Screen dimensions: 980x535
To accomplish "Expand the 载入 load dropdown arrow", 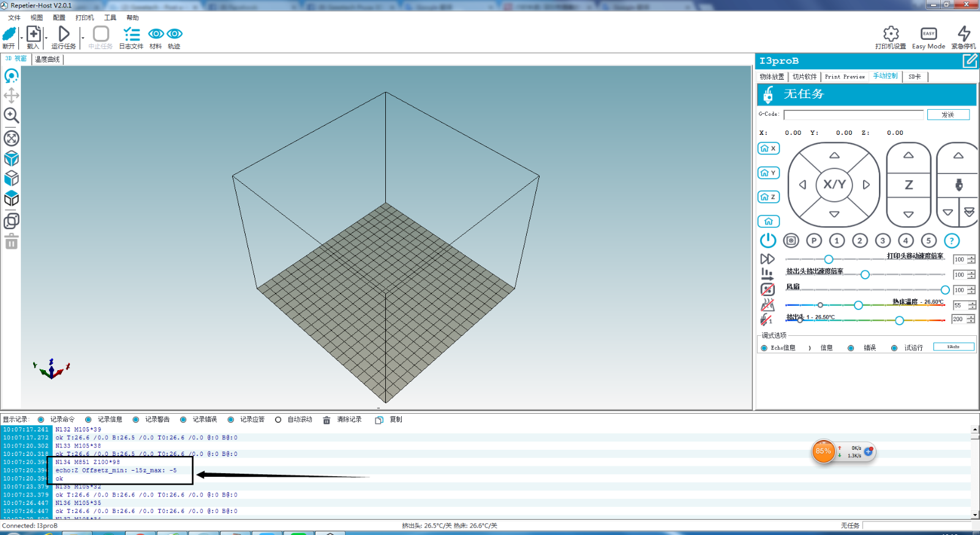I will pyautogui.click(x=46, y=38).
